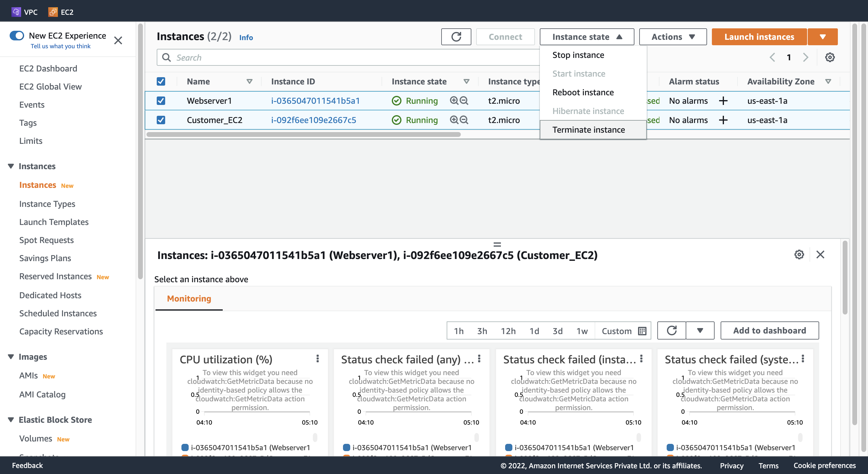Open Status check failed (any) widget menu
868x474 pixels.
click(x=479, y=359)
